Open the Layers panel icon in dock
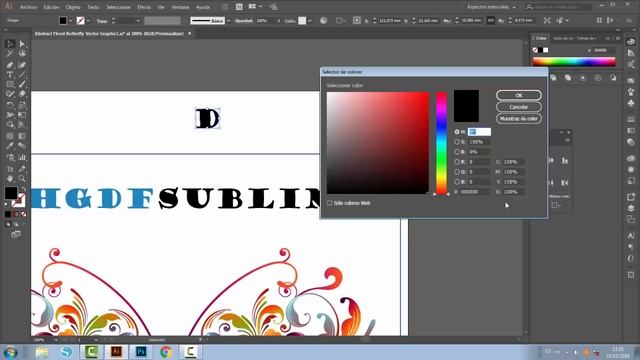This screenshot has width=640, height=360. [631, 208]
